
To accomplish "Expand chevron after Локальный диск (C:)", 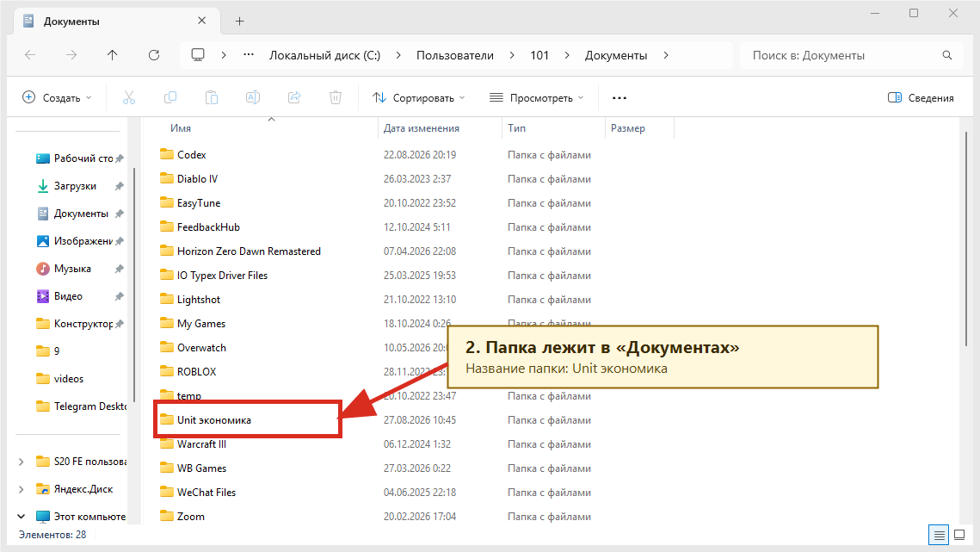I will click(398, 55).
